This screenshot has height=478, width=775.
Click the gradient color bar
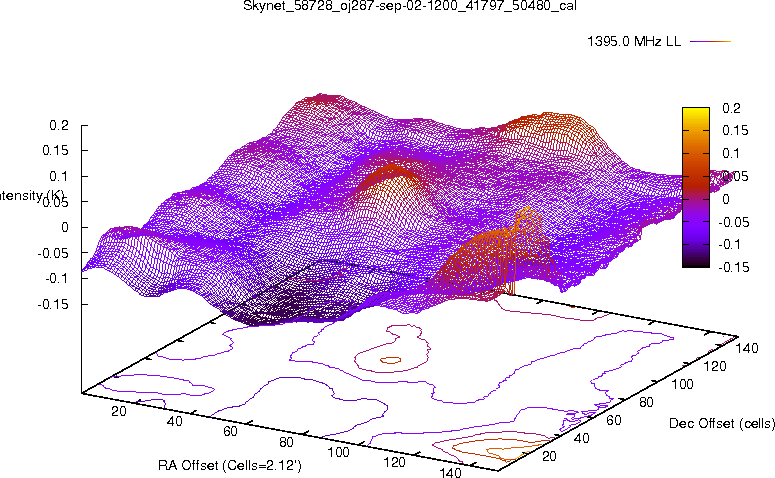(695, 187)
